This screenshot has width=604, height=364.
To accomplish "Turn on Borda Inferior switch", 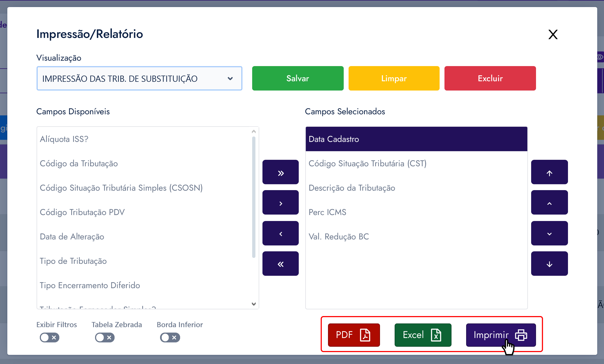I will tap(170, 337).
